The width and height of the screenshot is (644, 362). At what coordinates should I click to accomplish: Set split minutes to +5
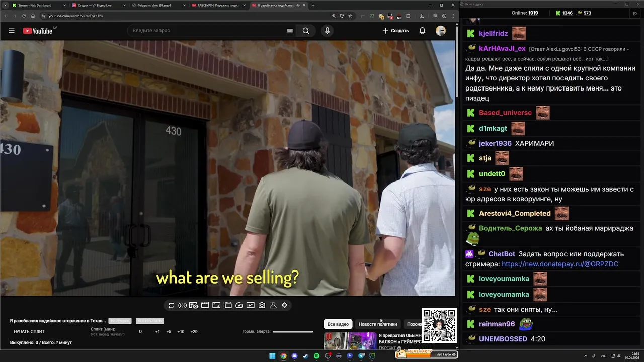(x=169, y=332)
